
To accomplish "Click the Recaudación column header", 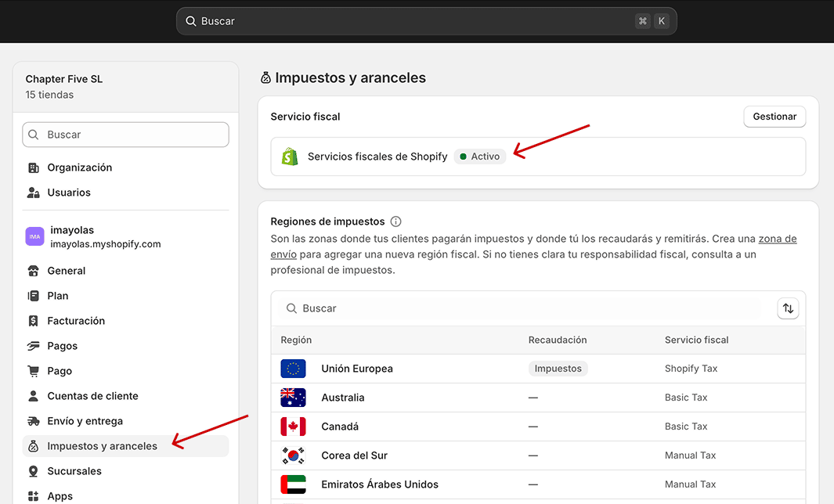I will click(558, 340).
